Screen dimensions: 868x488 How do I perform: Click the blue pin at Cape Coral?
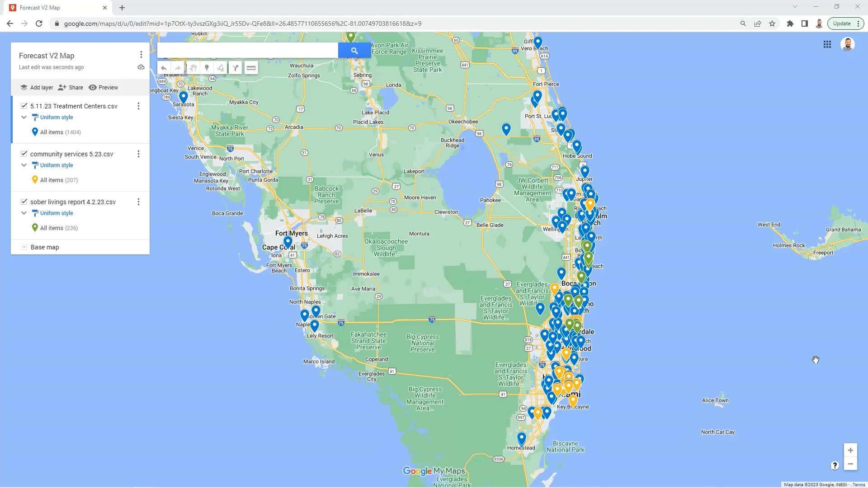(288, 242)
